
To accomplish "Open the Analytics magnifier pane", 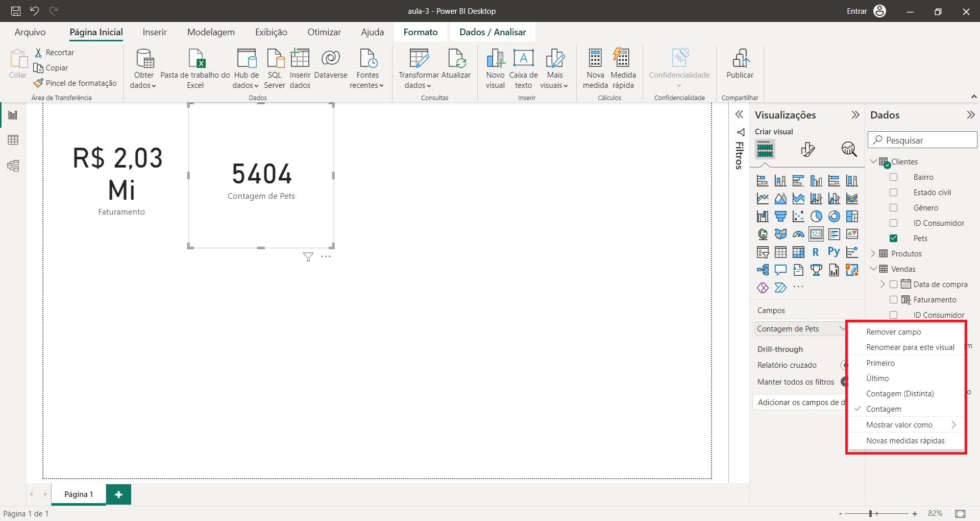I will coord(849,149).
